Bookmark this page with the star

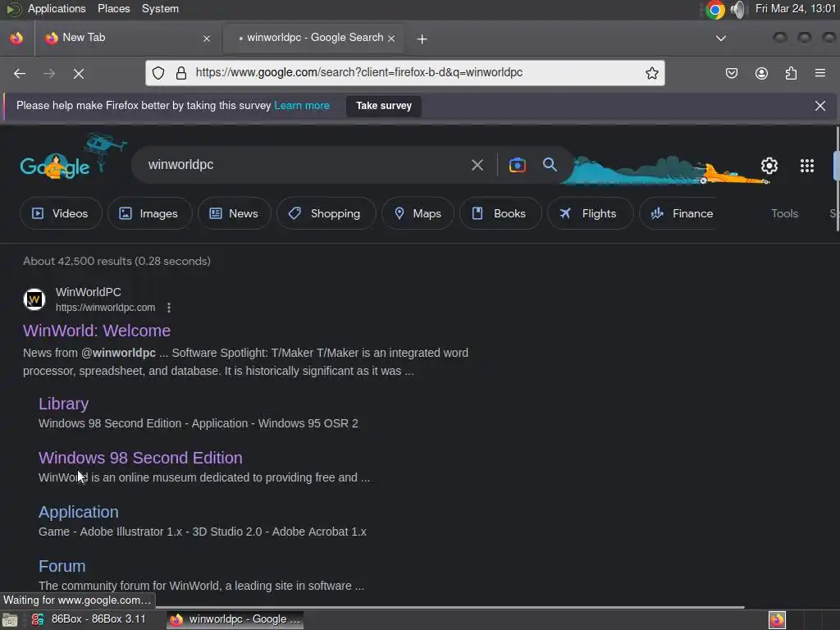click(x=652, y=73)
